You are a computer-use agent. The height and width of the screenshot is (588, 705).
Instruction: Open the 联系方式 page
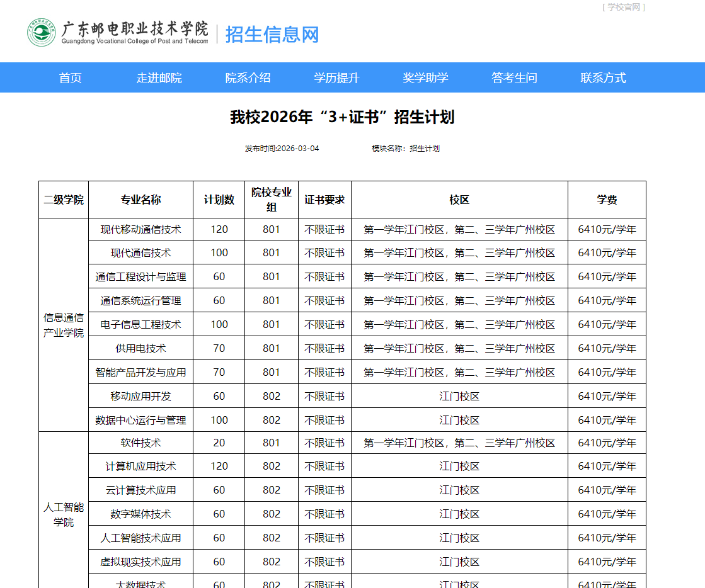click(x=601, y=77)
